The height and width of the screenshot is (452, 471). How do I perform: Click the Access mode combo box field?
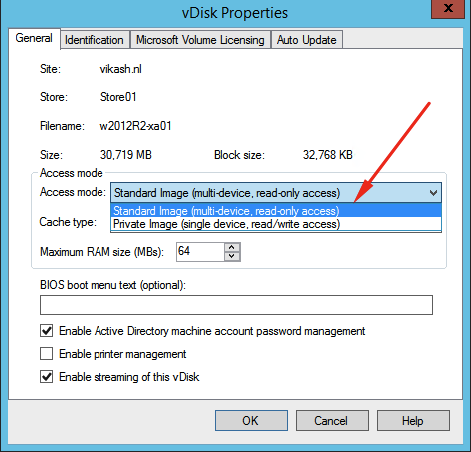(276, 193)
